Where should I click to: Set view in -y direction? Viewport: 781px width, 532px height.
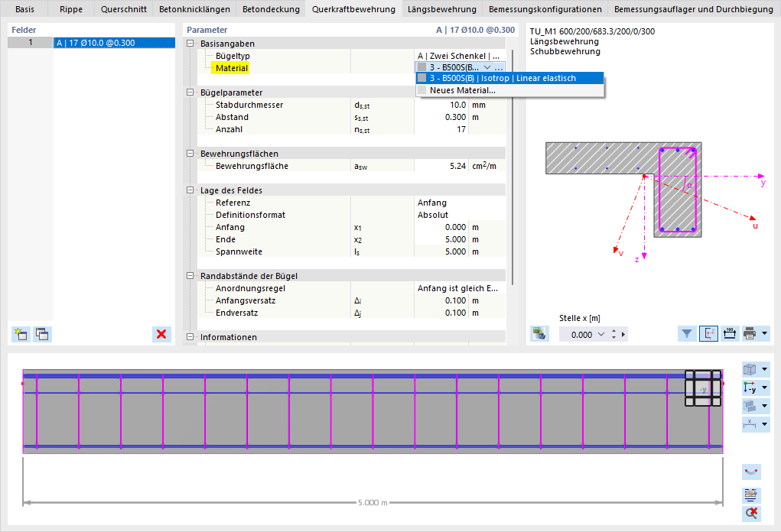[750, 388]
